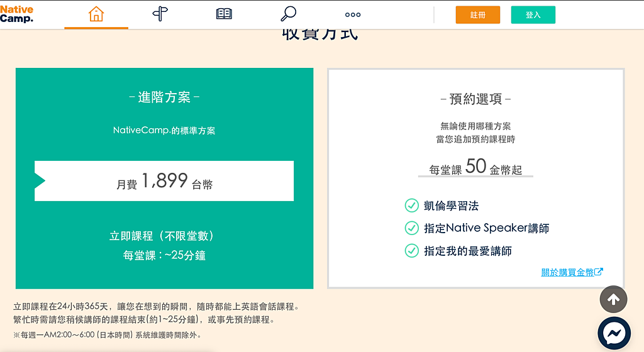Click the 預約選項 heading
This screenshot has width=644, height=352.
click(475, 99)
